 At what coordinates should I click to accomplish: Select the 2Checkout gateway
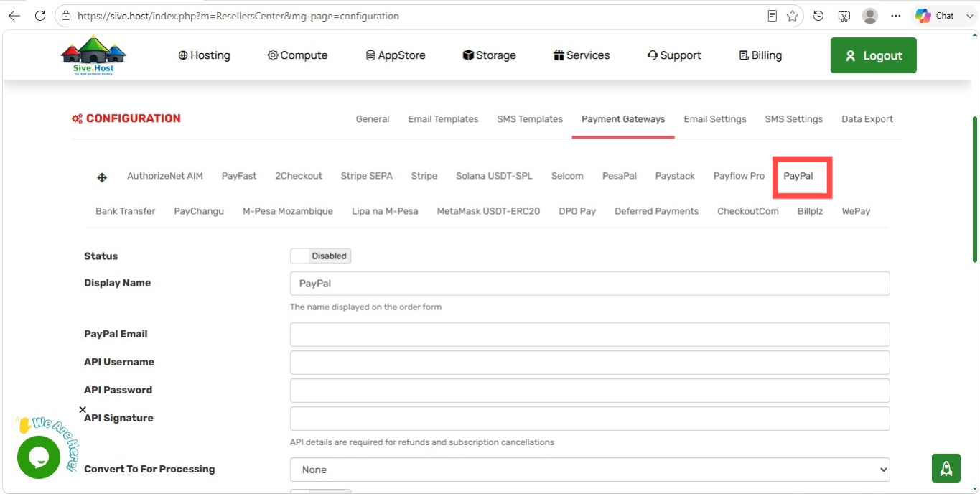click(299, 176)
